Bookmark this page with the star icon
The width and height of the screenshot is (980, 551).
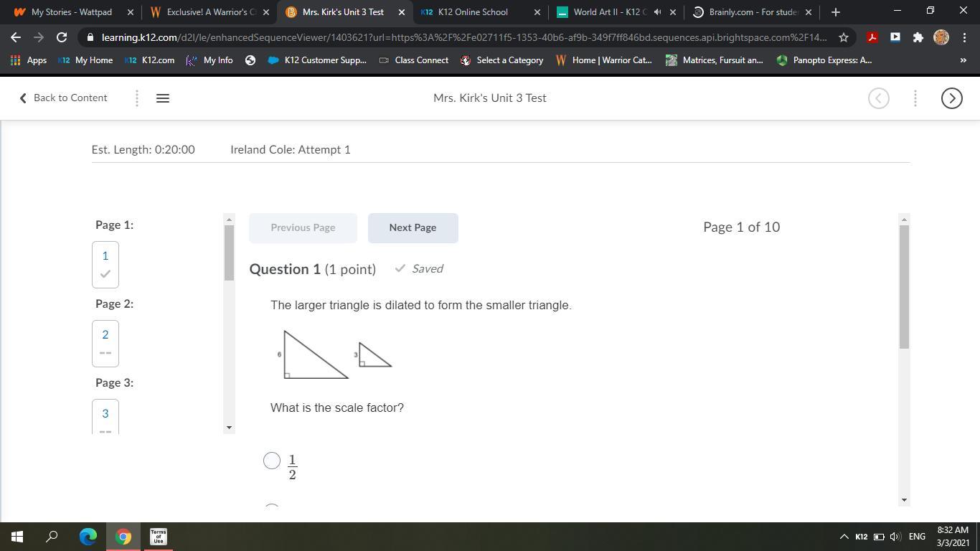844,37
